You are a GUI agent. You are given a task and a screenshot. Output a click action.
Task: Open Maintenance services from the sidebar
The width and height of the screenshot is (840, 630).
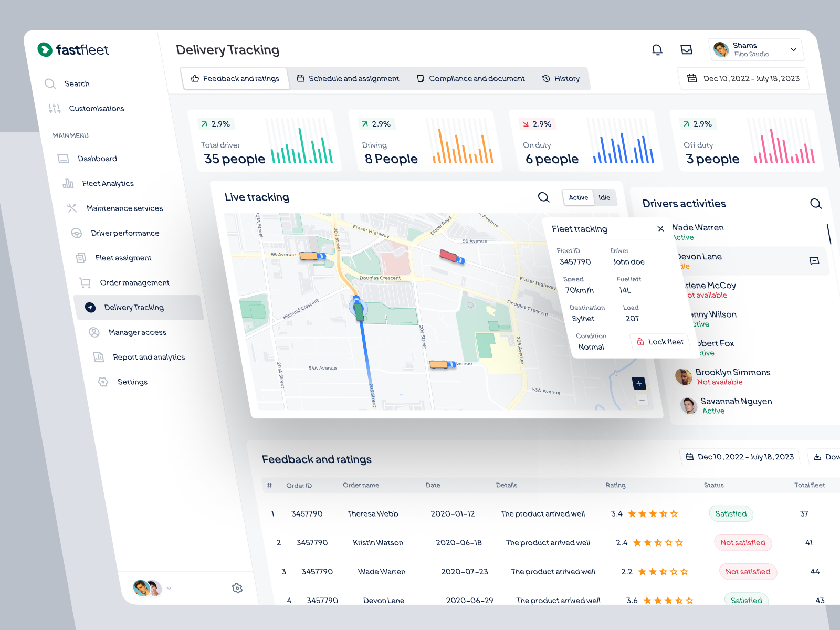[124, 208]
